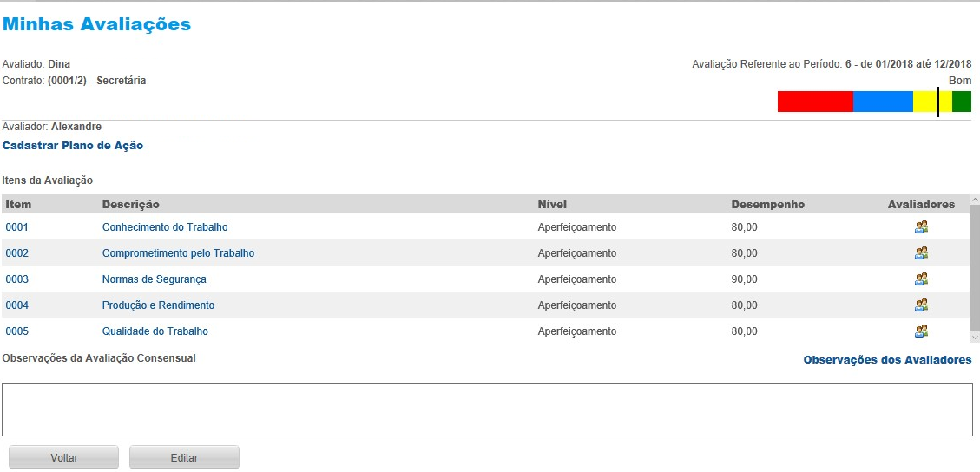Open evaluators icon for Conhecimento do Trabalho
The width and height of the screenshot is (980, 472).
pos(921,227)
